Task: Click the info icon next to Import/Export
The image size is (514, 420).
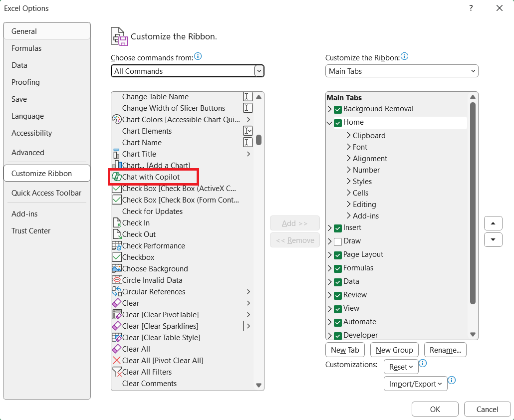Action: [452, 380]
